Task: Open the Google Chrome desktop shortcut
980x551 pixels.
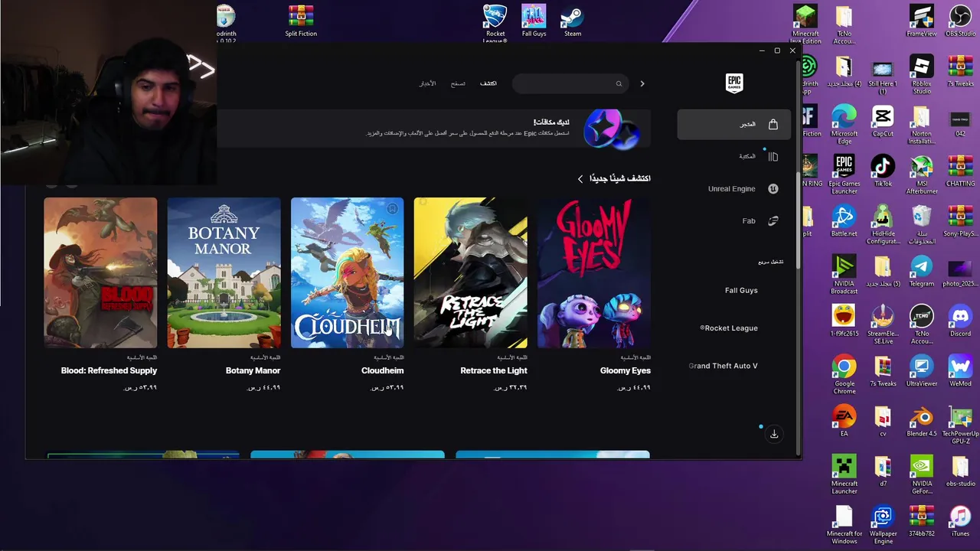Action: coord(844,374)
